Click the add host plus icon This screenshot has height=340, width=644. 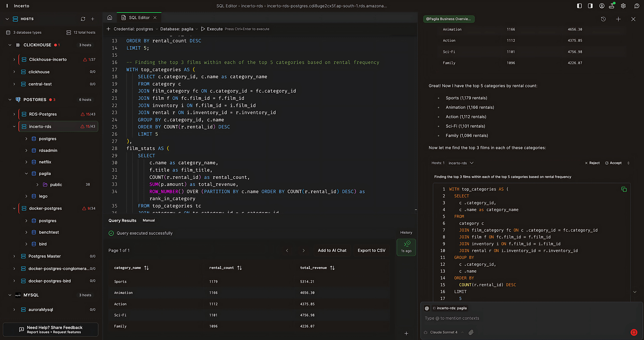tap(92, 19)
